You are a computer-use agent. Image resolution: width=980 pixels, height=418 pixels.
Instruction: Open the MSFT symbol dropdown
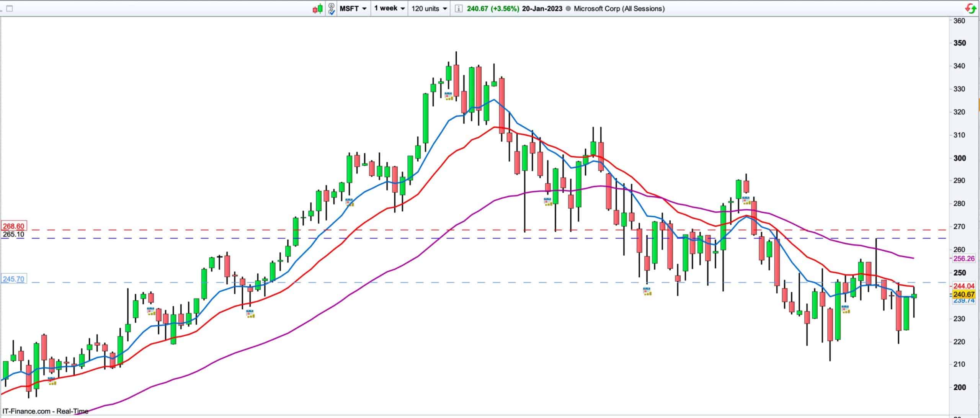353,8
